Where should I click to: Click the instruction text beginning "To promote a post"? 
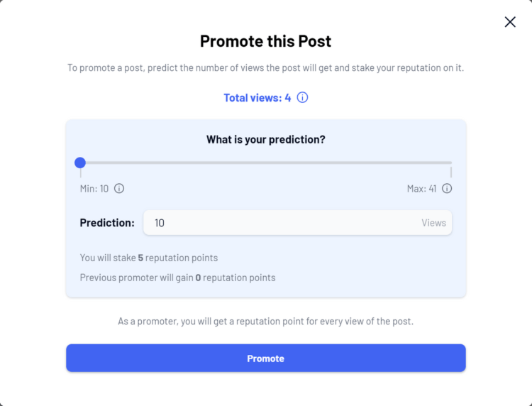[265, 68]
